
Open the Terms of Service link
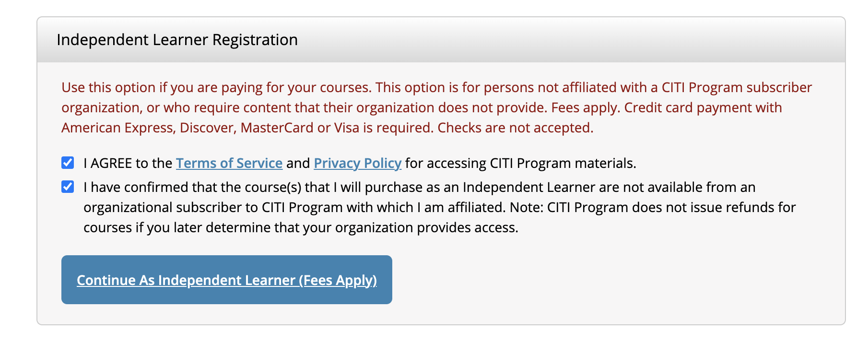click(229, 164)
